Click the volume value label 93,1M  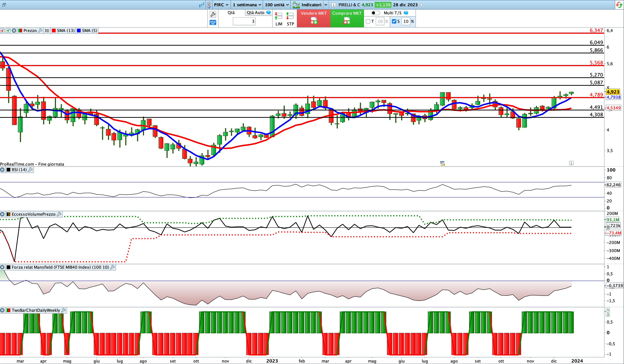(613, 220)
